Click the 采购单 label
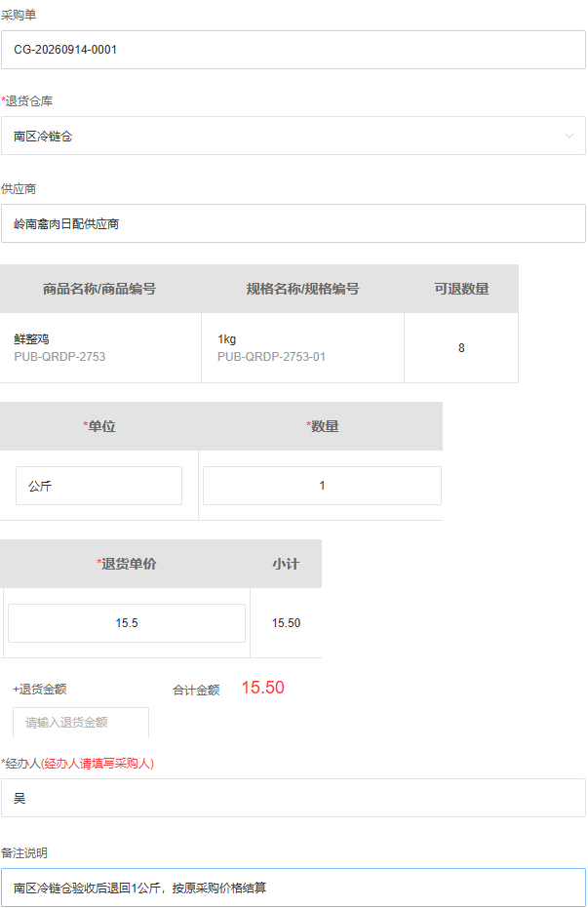The image size is (588, 908). point(19,15)
